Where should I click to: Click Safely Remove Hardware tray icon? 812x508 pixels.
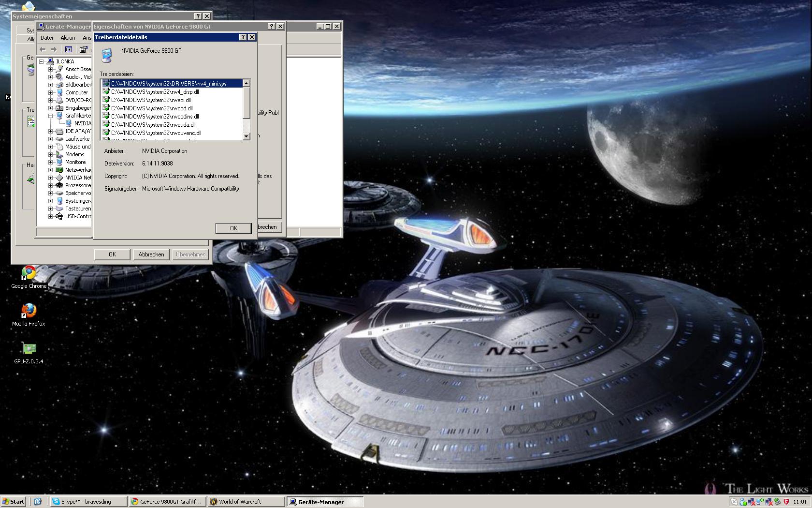tap(777, 502)
